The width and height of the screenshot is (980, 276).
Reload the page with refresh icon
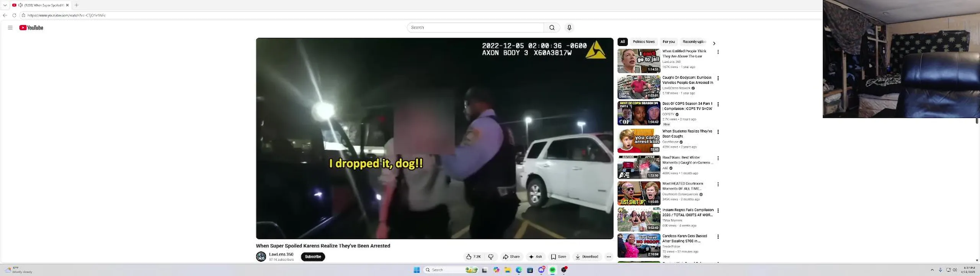14,15
